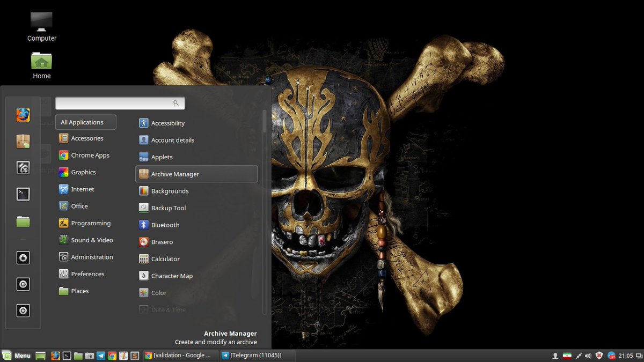Viewport: 644px width, 362px height.
Task: Launch Archive Manager from the list
Action: (x=196, y=174)
